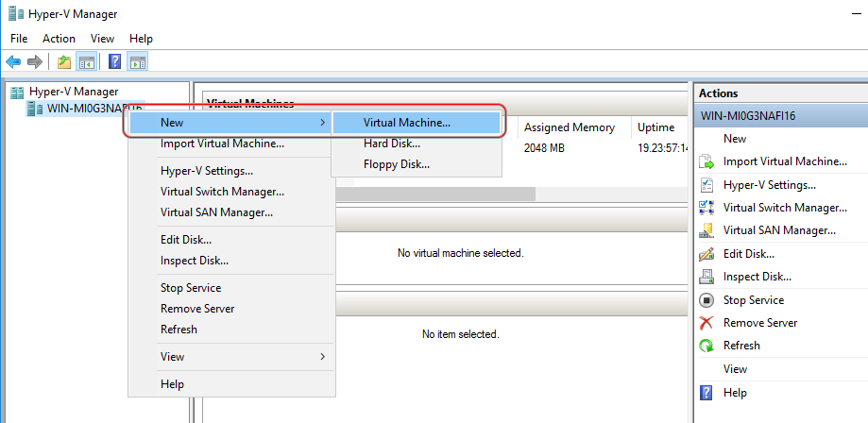
Task: Select Remove Server in context menu
Action: click(231, 309)
